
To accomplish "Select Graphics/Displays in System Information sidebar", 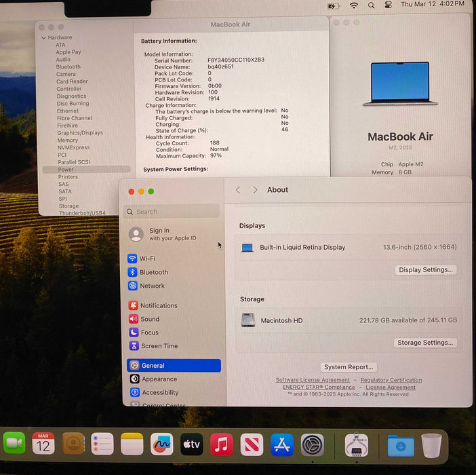I will pyautogui.click(x=80, y=133).
